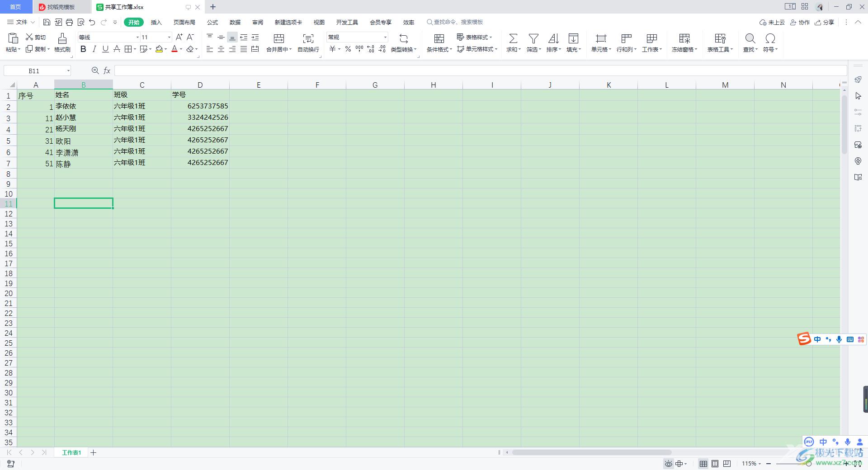Toggle Bold formatting

pyautogui.click(x=83, y=49)
